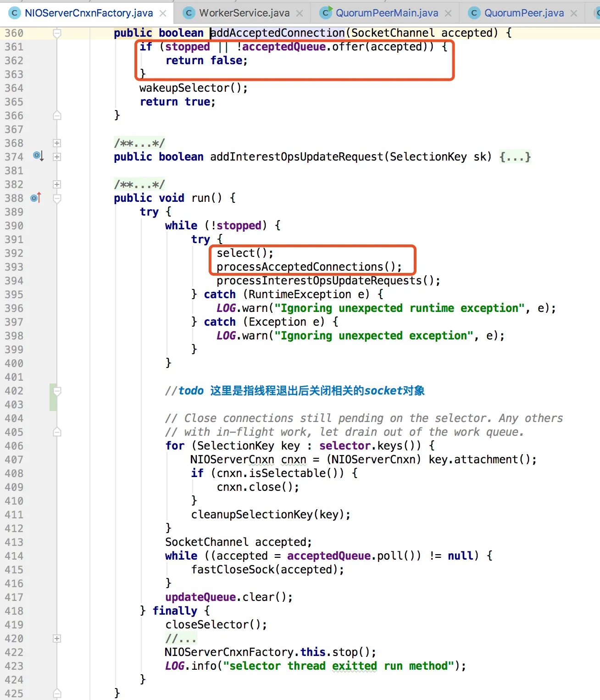Click 'NIOServerCnxnFactory.this.stop();' on line 422
Image resolution: width=600 pixels, height=700 pixels.
271,652
